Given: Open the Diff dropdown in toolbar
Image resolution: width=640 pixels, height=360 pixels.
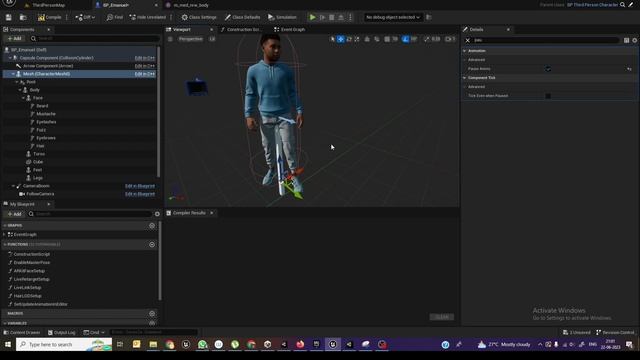Looking at the screenshot, I should [85, 17].
